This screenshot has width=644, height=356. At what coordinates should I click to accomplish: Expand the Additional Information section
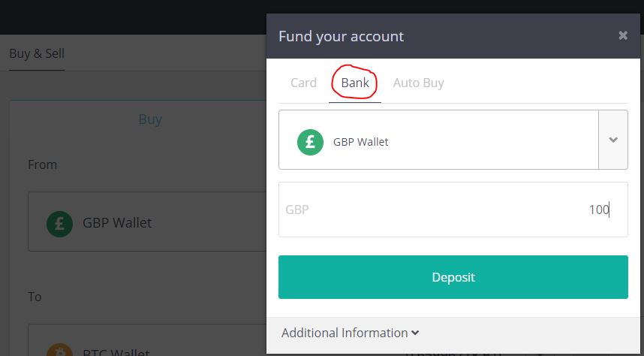[350, 333]
